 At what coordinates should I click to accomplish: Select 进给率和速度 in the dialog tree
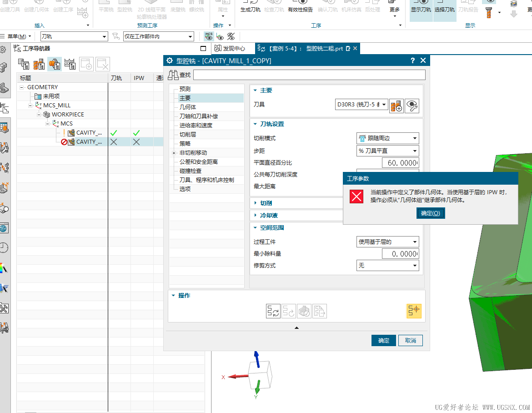[196, 125]
